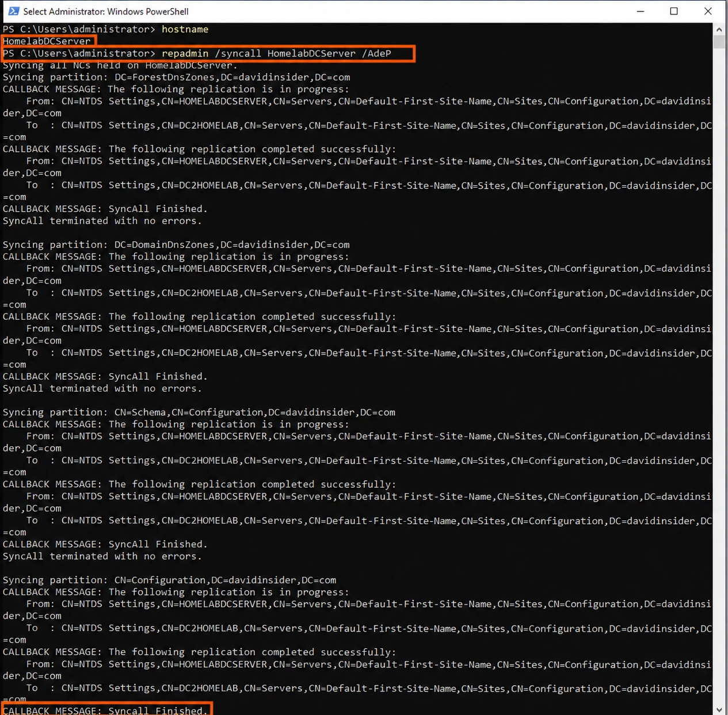728x715 pixels.
Task: Click the PowerShell icon in the title bar
Action: click(13, 11)
